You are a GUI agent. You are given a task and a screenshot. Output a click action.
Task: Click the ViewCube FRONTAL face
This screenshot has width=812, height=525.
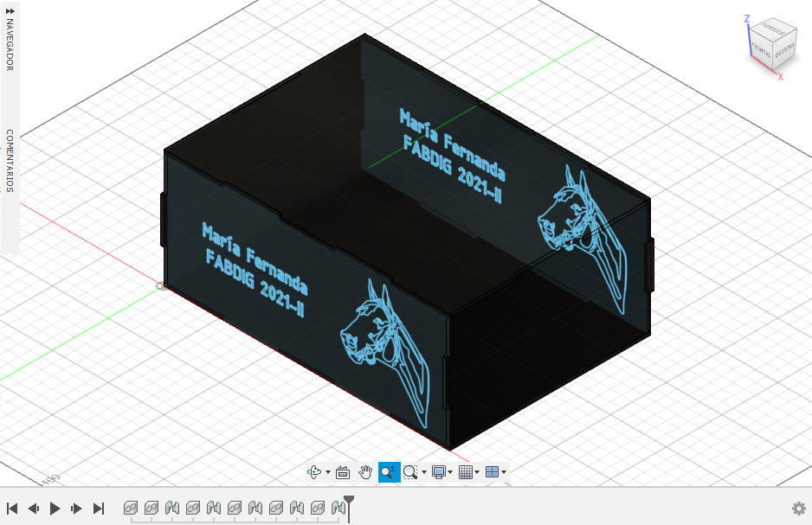click(761, 51)
